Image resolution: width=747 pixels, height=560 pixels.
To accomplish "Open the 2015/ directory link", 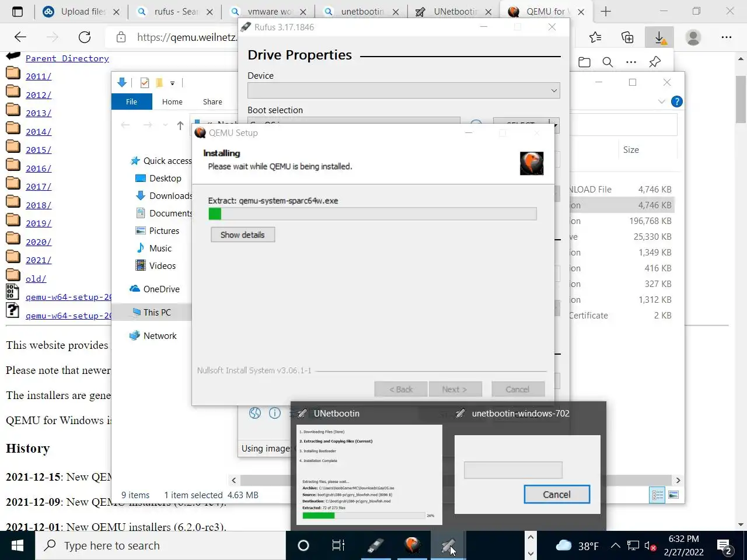I will [x=39, y=150].
